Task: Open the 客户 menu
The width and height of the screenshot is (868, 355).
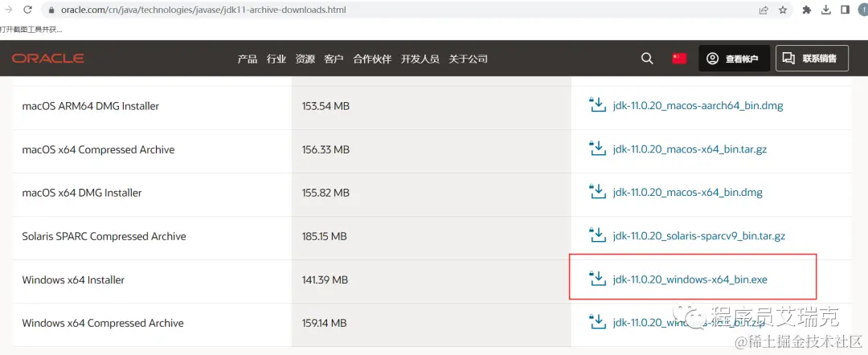Action: tap(334, 59)
